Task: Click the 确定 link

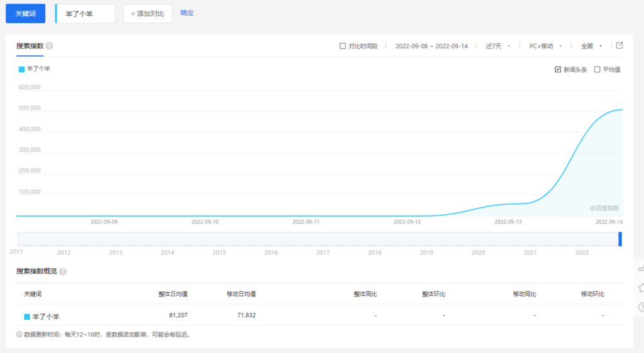Action: tap(187, 13)
